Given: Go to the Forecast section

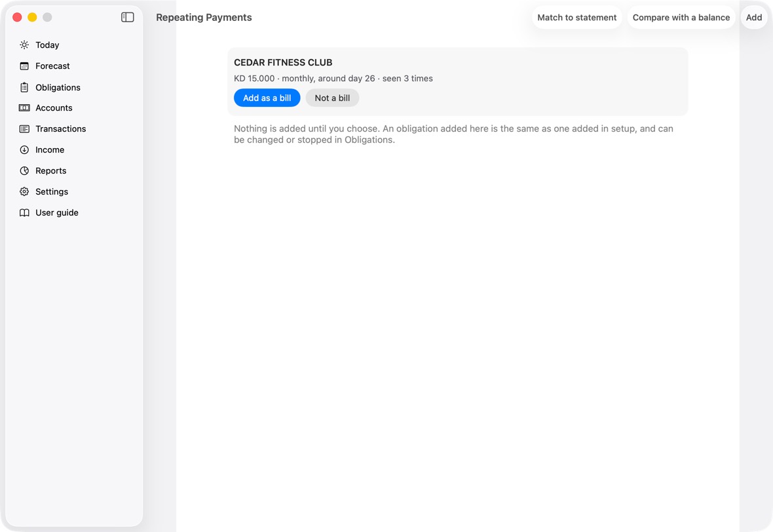Looking at the screenshot, I should click(x=53, y=66).
